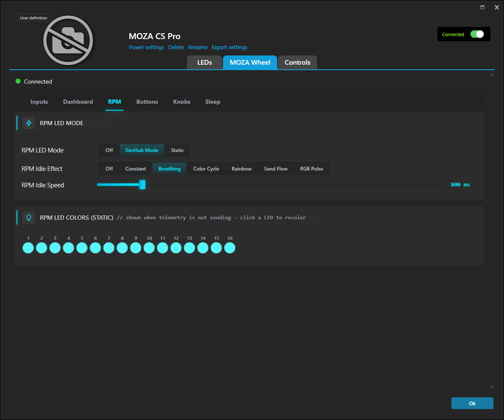Select Breathing idle effect
This screenshot has height=420, width=504.
point(170,169)
